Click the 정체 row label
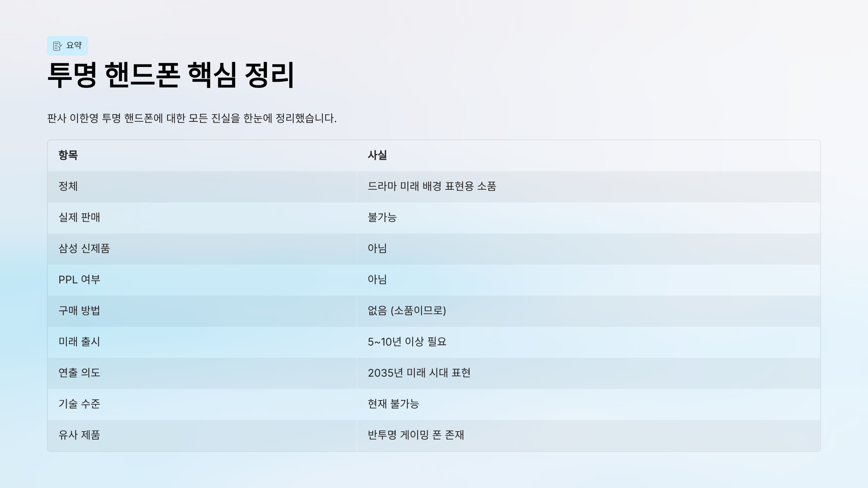Image resolution: width=868 pixels, height=488 pixels. pos(68,186)
